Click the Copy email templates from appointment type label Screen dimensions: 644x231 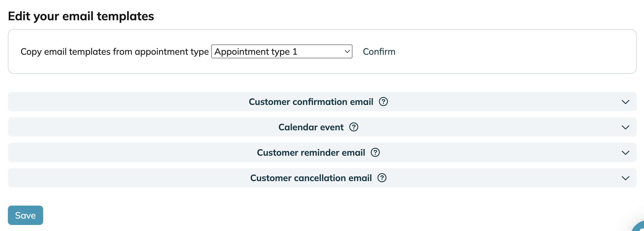(115, 52)
